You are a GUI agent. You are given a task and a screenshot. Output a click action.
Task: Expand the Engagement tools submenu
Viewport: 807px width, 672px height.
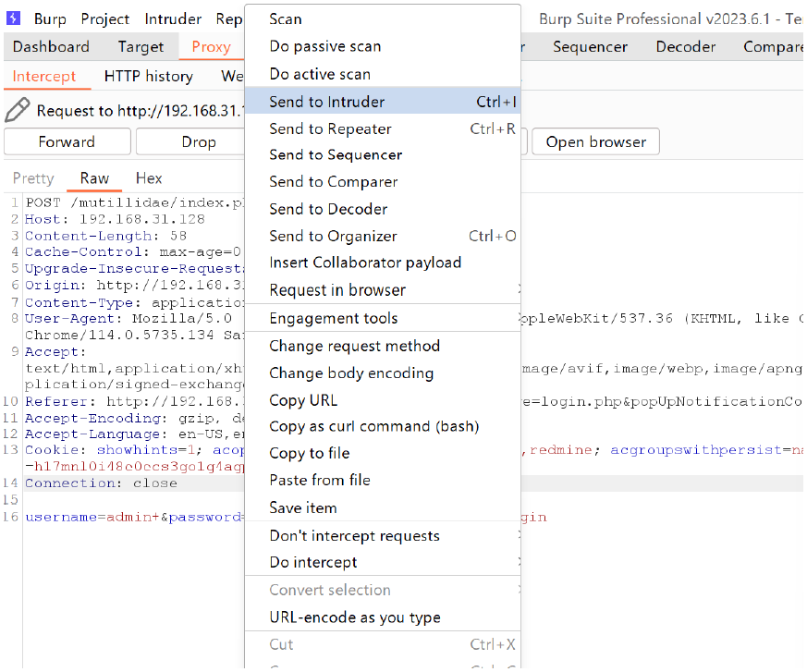click(383, 318)
